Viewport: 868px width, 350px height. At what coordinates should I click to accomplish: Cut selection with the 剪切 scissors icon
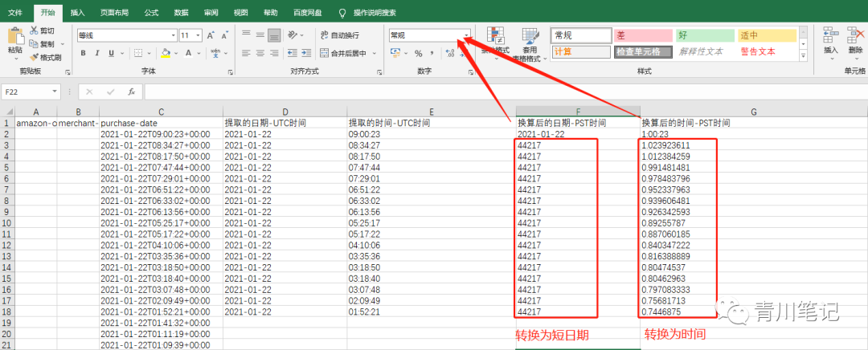pos(35,31)
